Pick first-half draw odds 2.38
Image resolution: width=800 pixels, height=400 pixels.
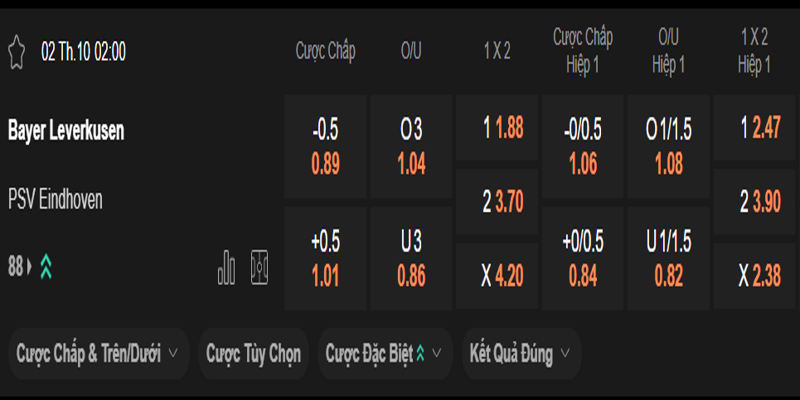tap(753, 275)
